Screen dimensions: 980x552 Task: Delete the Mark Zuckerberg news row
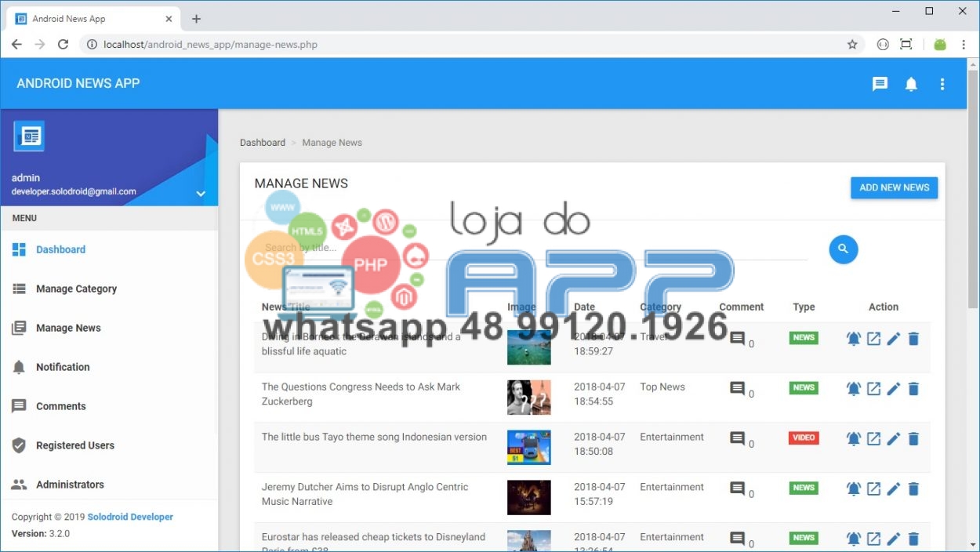click(x=913, y=389)
